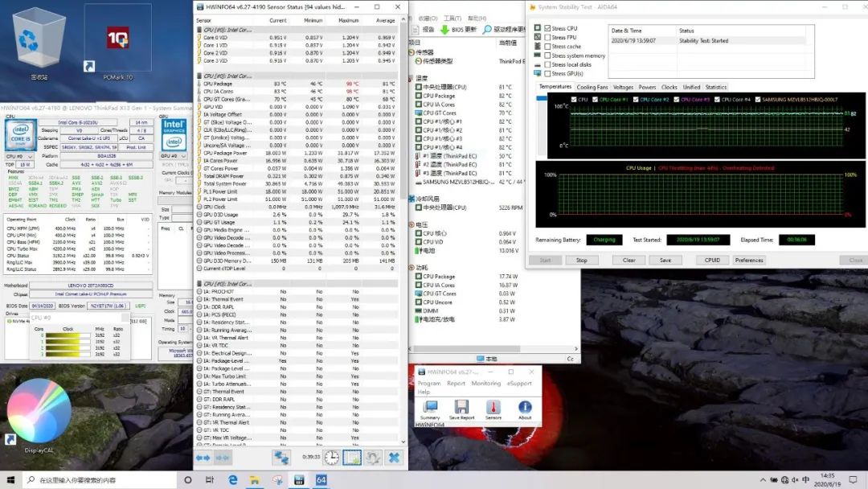Open the PCMark 10 desktop shortcut
The image size is (868, 489).
point(118,43)
